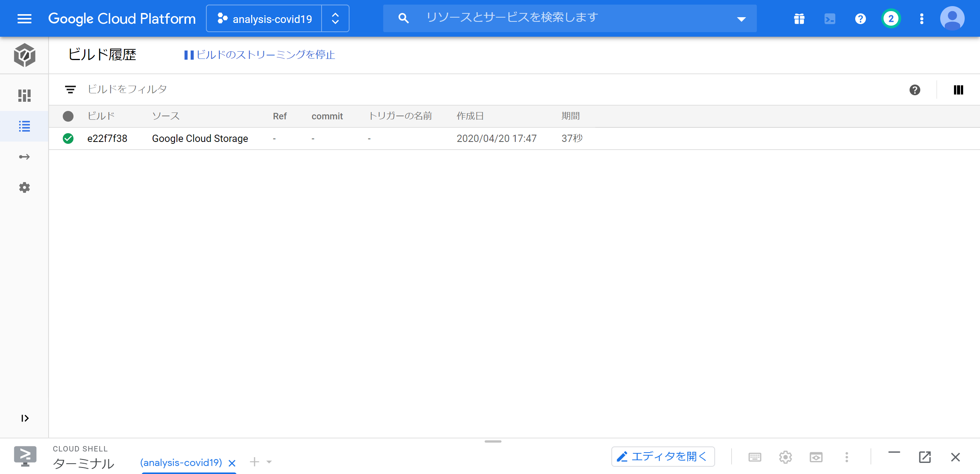Open the Cloud Shell more options menu
The height and width of the screenshot is (474, 980).
(846, 457)
